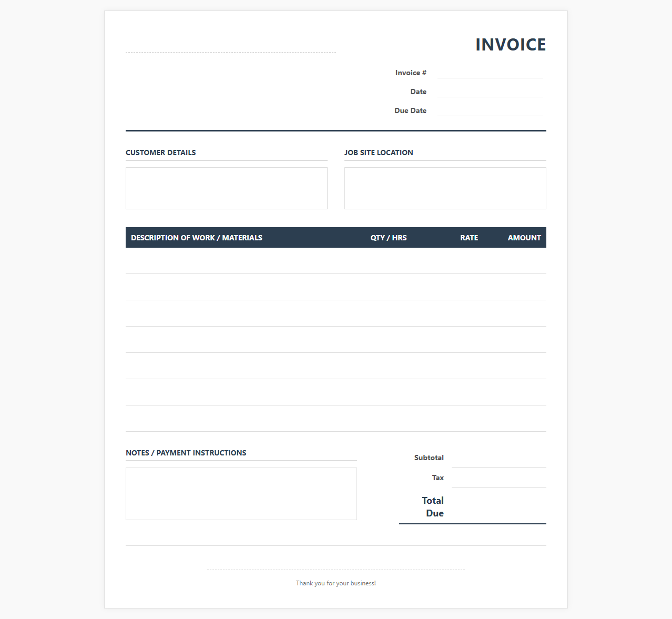Select the 'AMOUNT' column header

524,238
